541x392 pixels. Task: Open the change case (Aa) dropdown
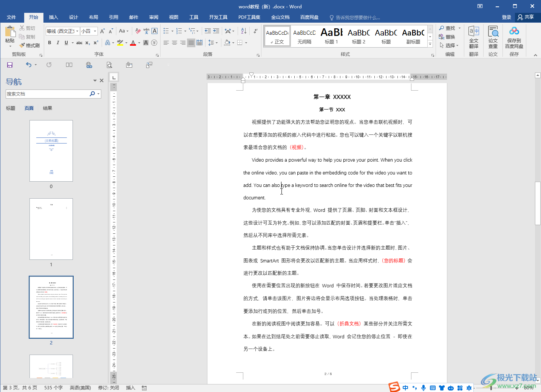point(124,31)
